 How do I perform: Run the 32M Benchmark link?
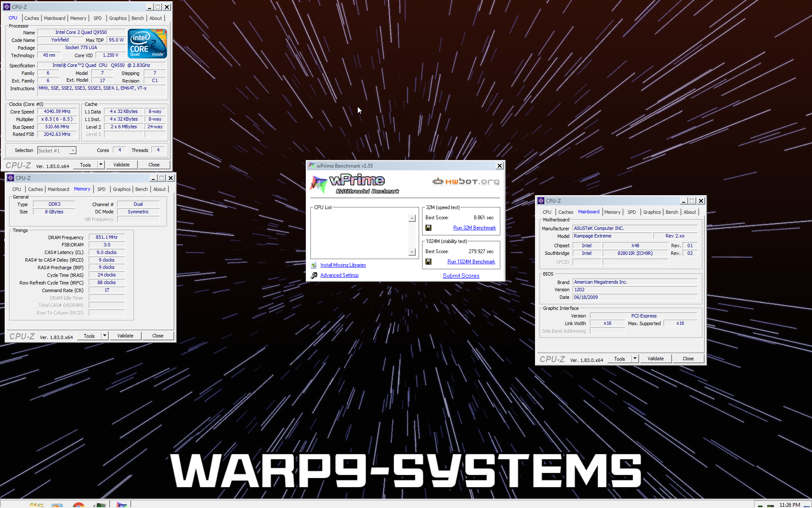click(475, 228)
